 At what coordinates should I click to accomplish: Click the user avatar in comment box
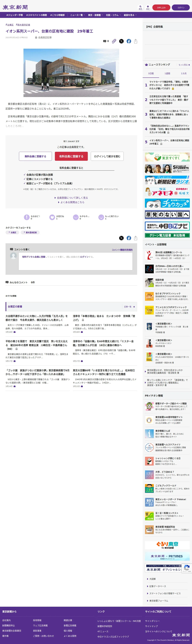click(13, 256)
